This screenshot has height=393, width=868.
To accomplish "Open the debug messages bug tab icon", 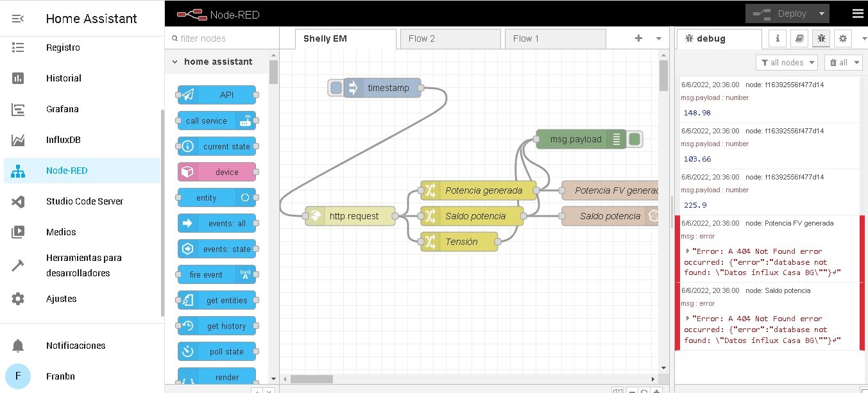I will [821, 38].
